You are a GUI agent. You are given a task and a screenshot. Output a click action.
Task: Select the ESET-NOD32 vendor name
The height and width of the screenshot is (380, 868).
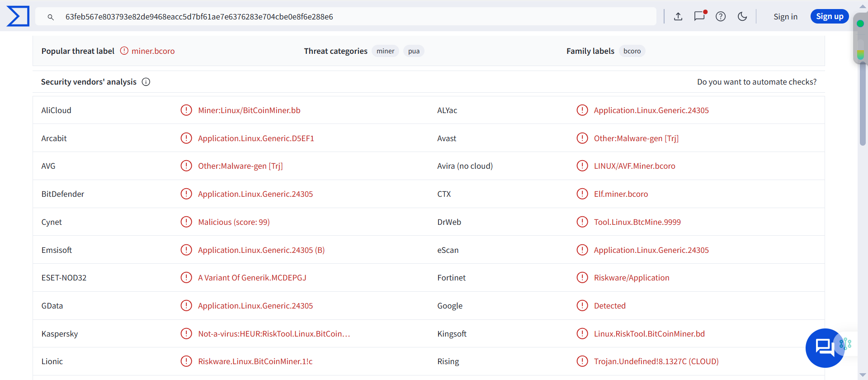(x=64, y=278)
